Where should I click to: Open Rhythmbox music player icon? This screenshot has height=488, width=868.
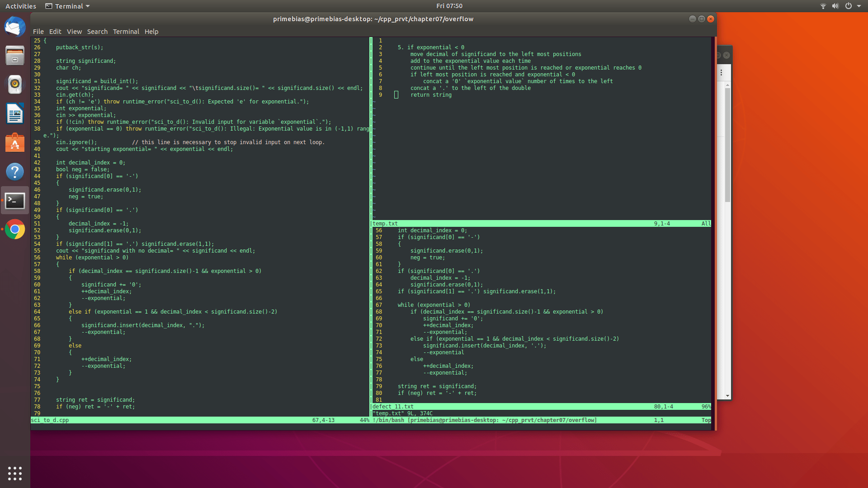[x=15, y=84]
